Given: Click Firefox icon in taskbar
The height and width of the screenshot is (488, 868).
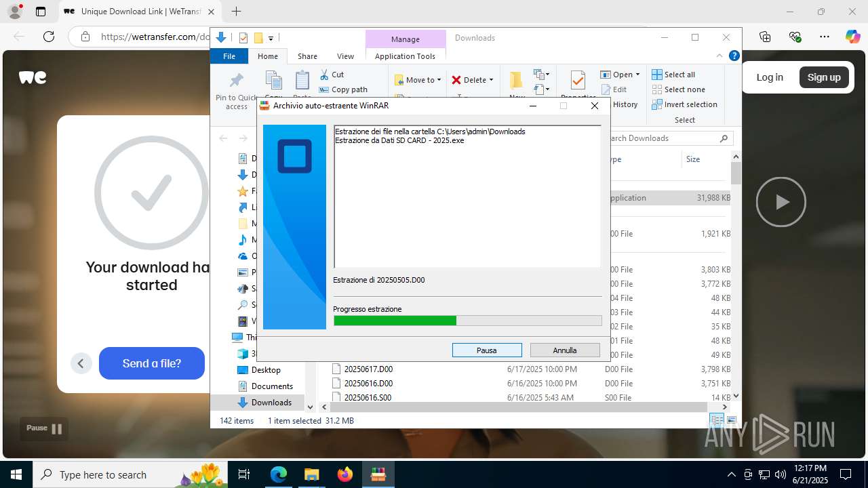Looking at the screenshot, I should 345,474.
